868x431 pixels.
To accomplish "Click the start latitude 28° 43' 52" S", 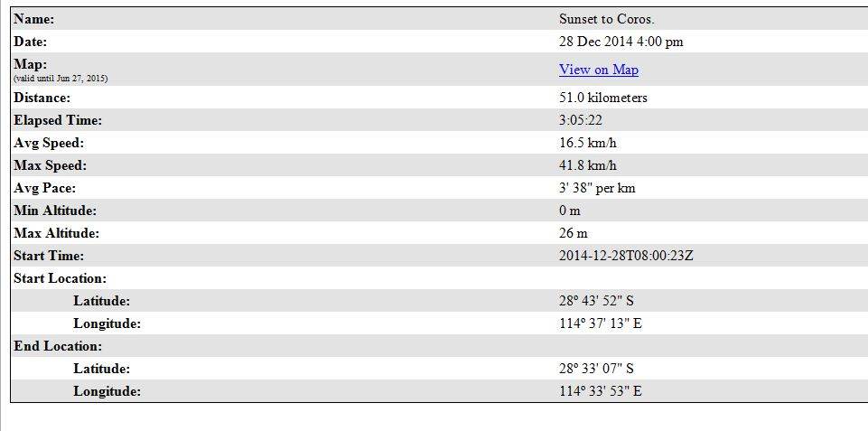I will pos(596,301).
